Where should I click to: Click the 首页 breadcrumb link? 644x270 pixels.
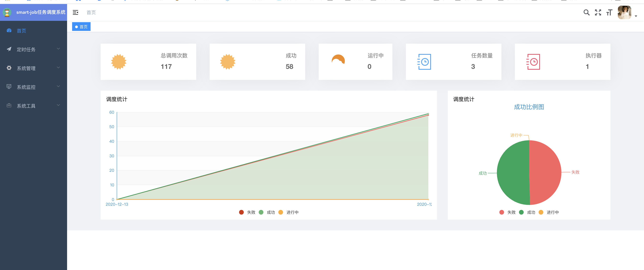(x=91, y=13)
